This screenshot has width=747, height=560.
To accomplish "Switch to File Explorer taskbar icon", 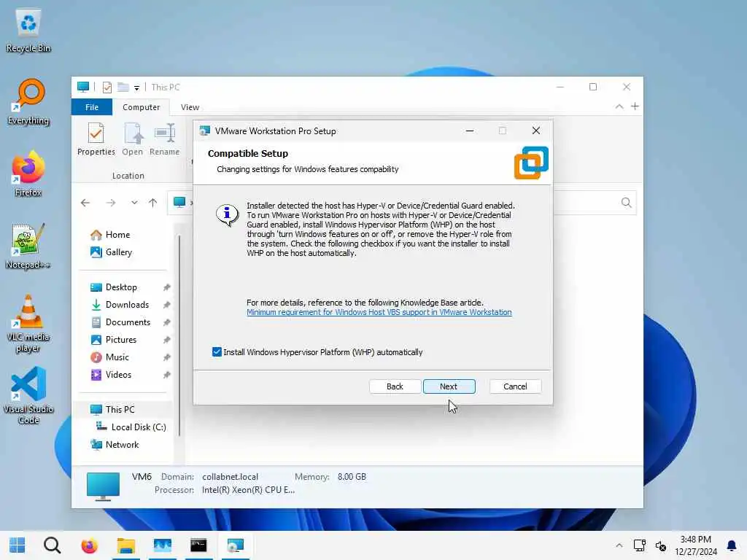I will click(x=125, y=545).
